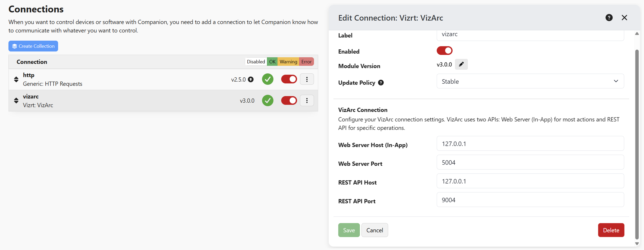
Task: Click the Cancel button in edit panel
Action: click(374, 230)
